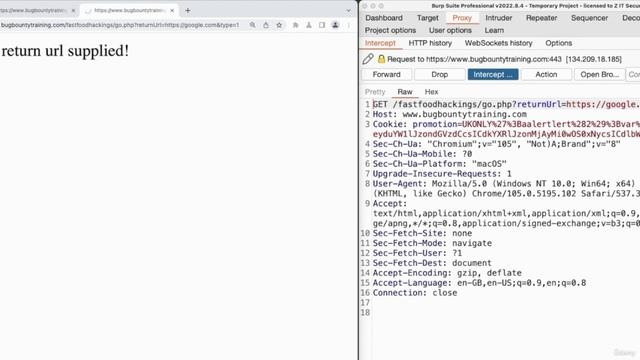Click the Sec-Ch-Ua header line
Image resolution: width=640 pixels, height=360 pixels.
[496, 144]
